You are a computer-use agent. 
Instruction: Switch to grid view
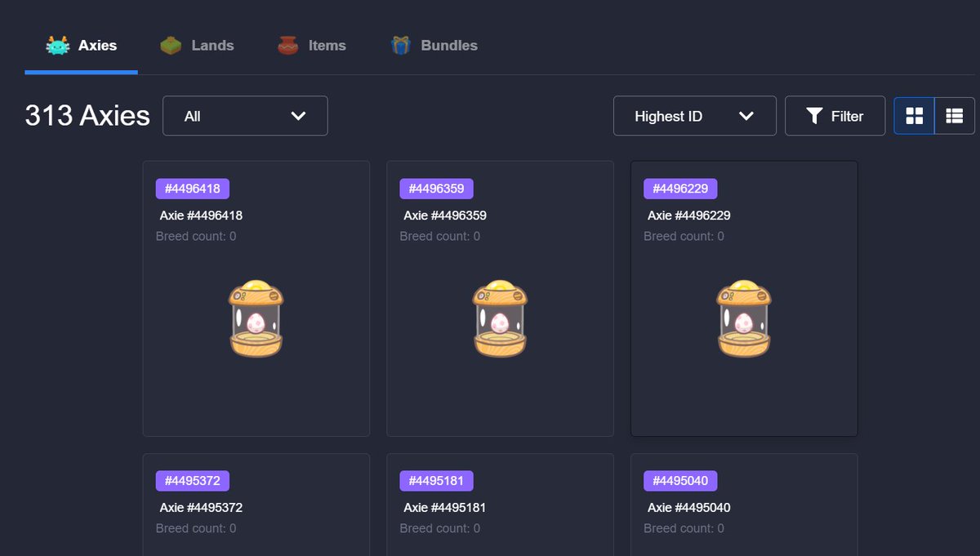(x=915, y=116)
